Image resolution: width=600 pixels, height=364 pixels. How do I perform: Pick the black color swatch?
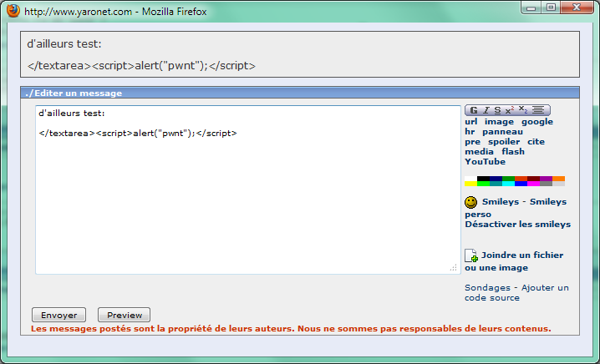[483, 179]
